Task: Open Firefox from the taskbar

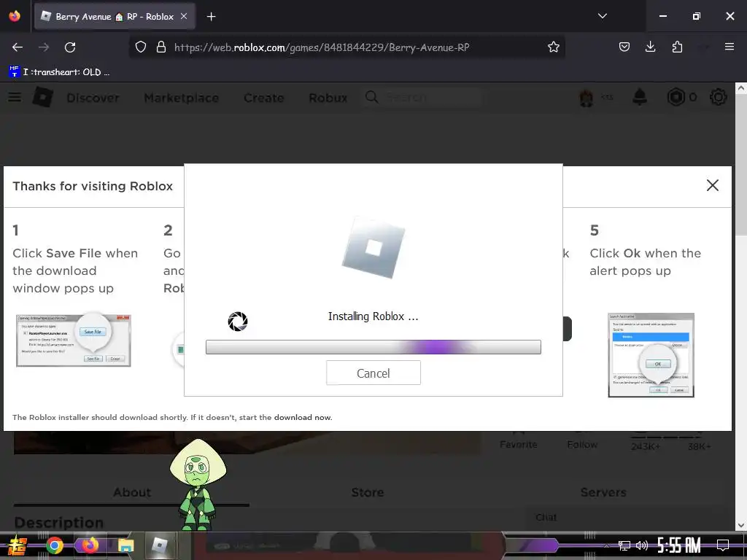Action: 90,545
